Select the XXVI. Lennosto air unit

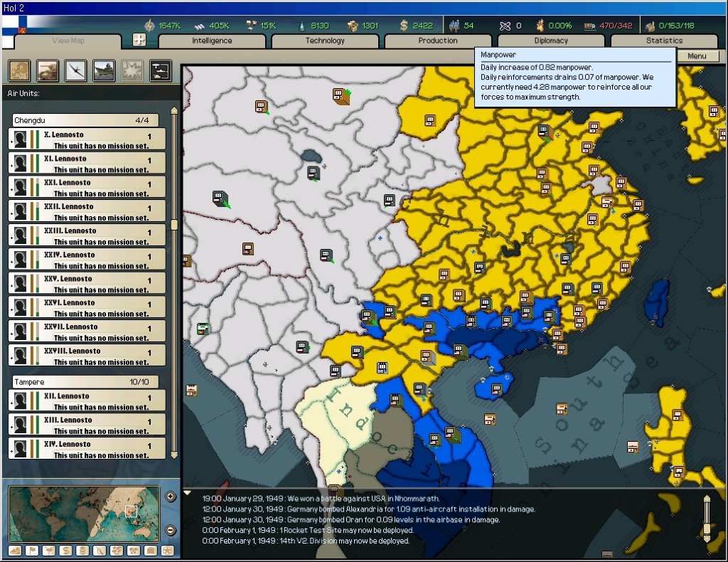pyautogui.click(x=87, y=307)
